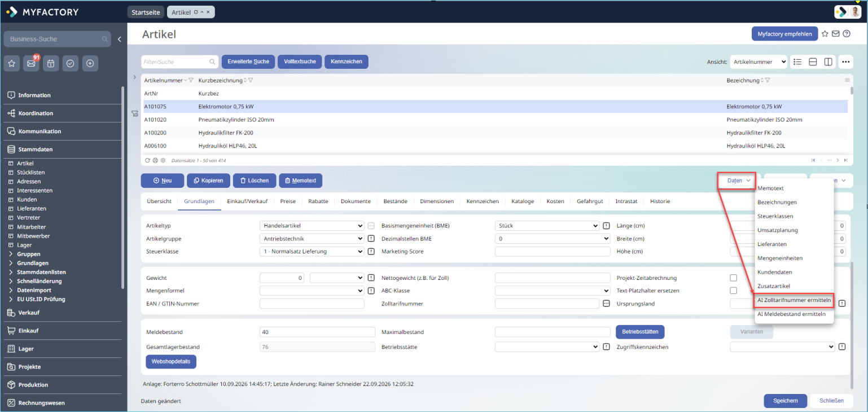Switch to the vertical split layout icon
This screenshot has height=412, width=868.
(828, 62)
